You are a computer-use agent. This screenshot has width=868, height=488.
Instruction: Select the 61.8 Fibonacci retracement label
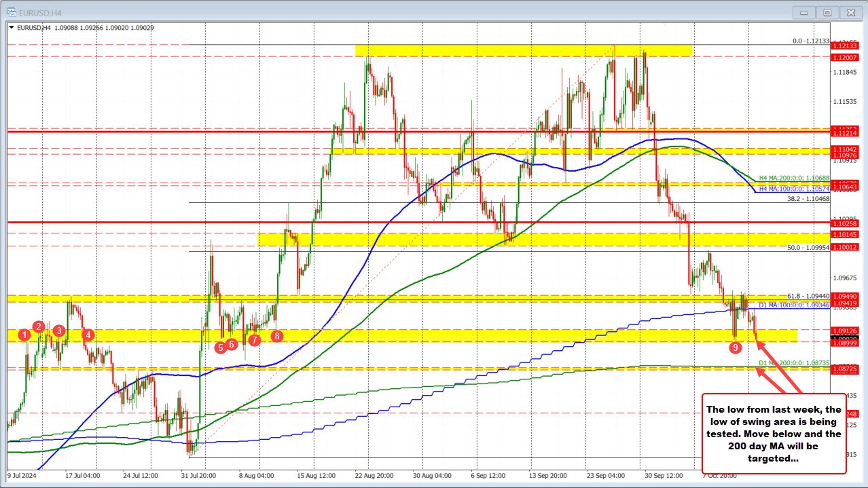(x=807, y=295)
